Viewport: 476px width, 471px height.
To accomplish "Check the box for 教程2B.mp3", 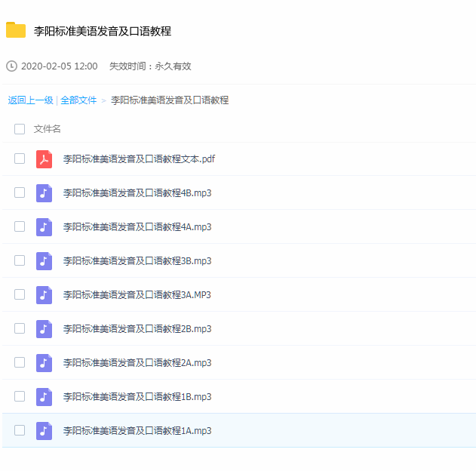I will click(20, 328).
